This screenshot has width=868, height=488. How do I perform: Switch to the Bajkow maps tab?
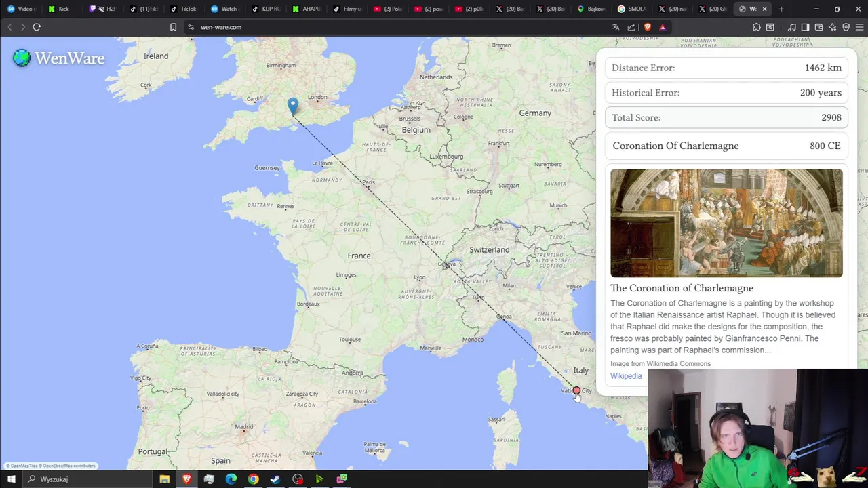591,9
